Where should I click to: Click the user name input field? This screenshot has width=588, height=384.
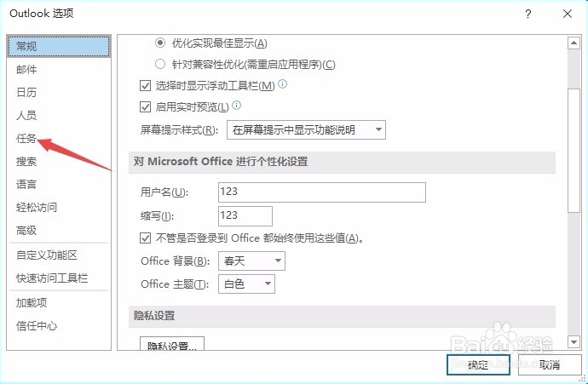click(x=321, y=192)
